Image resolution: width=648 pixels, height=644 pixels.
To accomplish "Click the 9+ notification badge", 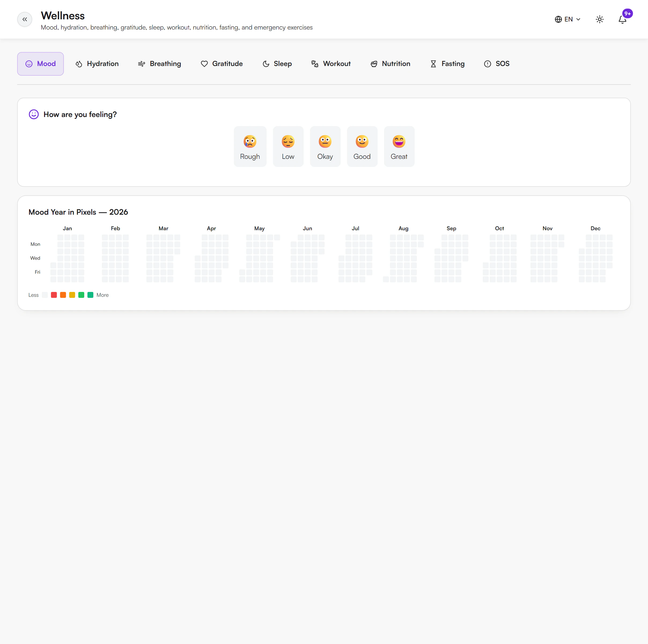I will tap(627, 14).
